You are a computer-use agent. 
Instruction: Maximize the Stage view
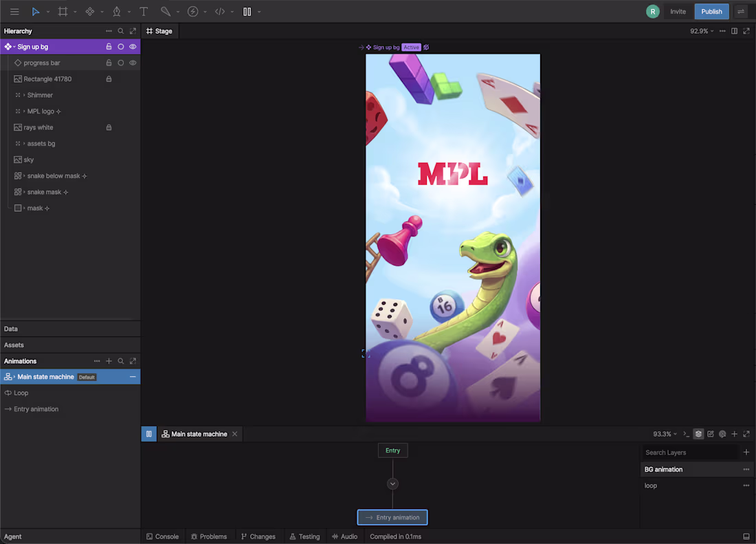coord(746,31)
